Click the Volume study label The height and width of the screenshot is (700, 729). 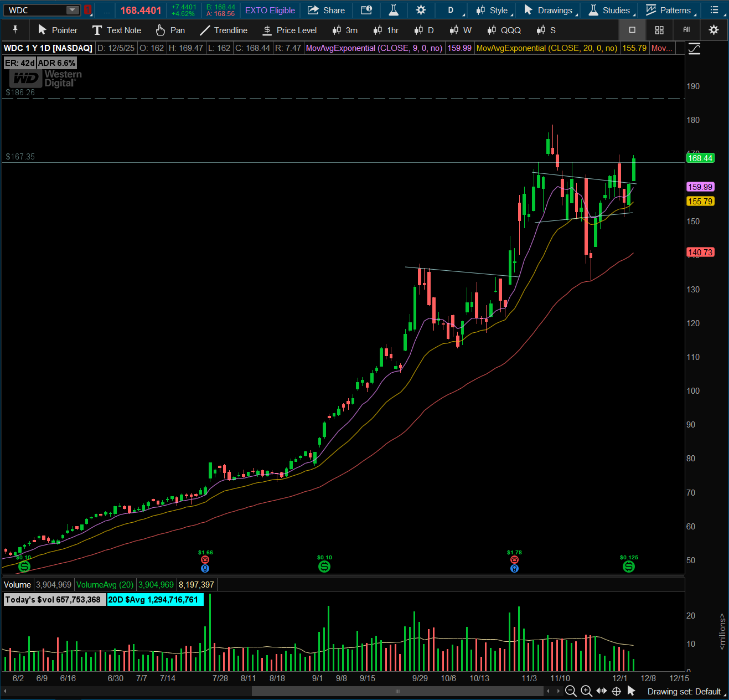[x=18, y=585]
